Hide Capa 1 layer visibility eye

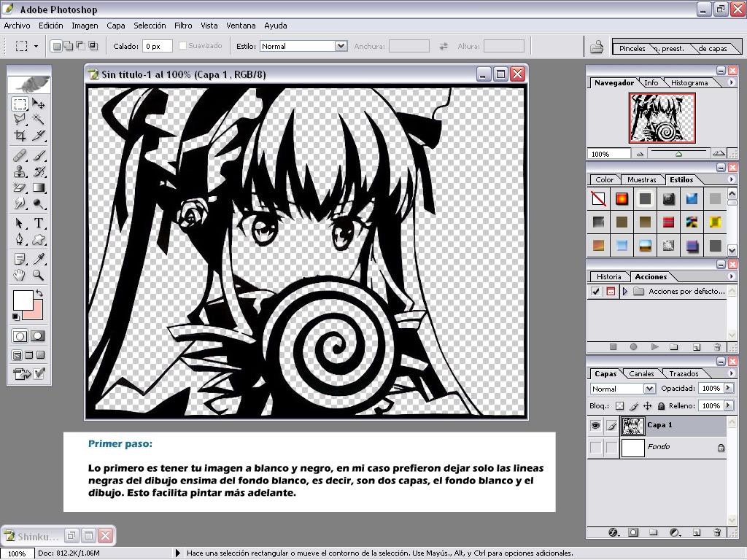click(x=595, y=425)
